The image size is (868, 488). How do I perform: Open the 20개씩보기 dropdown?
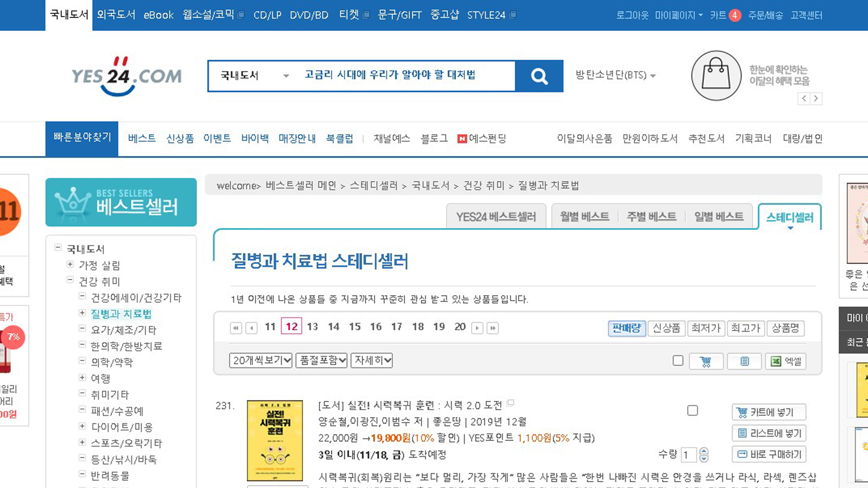tap(260, 360)
